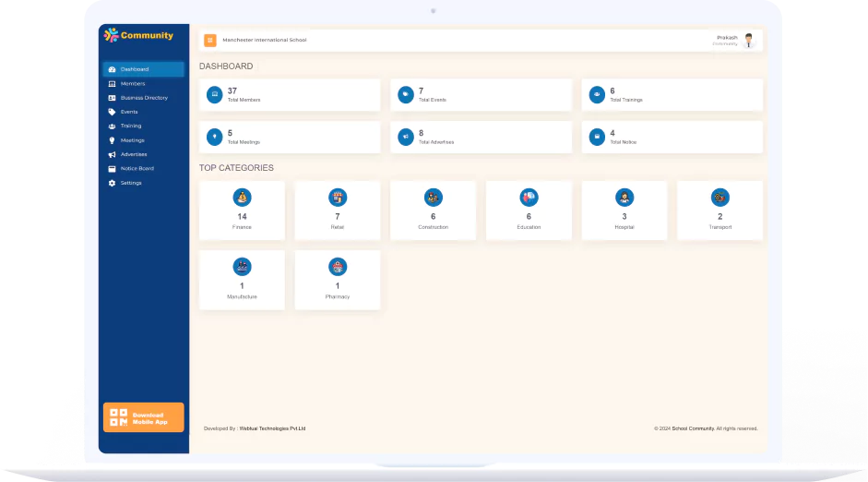Screen dimensions: 868x482
Task: Click the '14' Finance count
Action: (242, 217)
